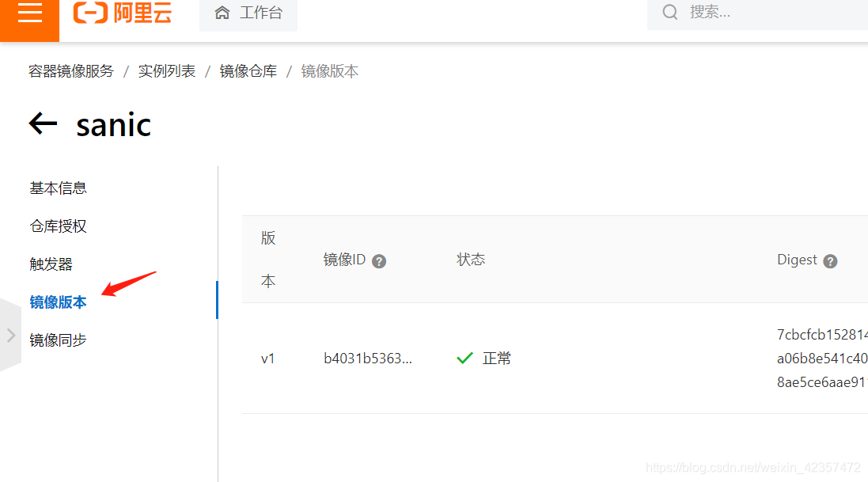Click the search magnifier icon
The width and height of the screenshot is (868, 482).
point(669,12)
